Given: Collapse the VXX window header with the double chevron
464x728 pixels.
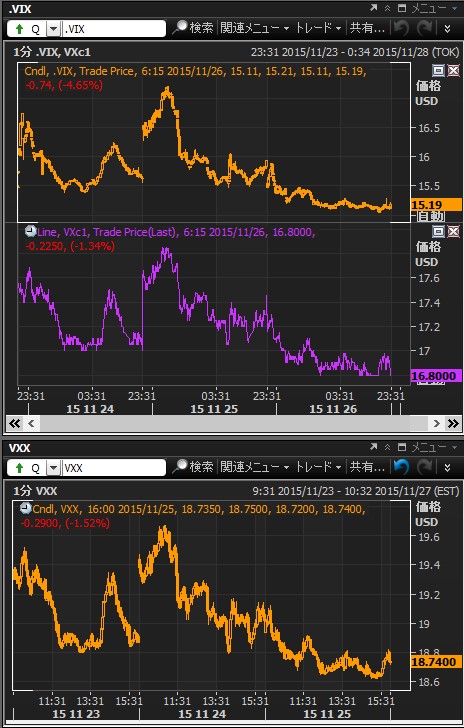Looking at the screenshot, I should pyautogui.click(x=387, y=447).
